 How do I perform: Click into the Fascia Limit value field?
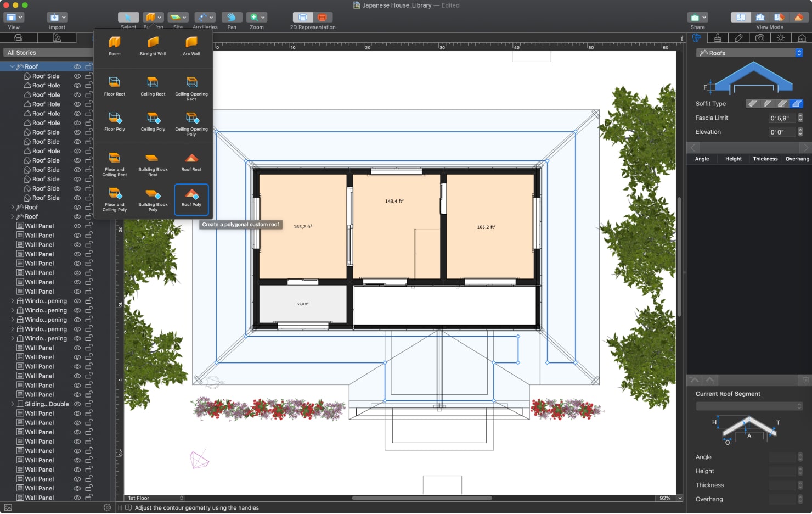tap(781, 118)
